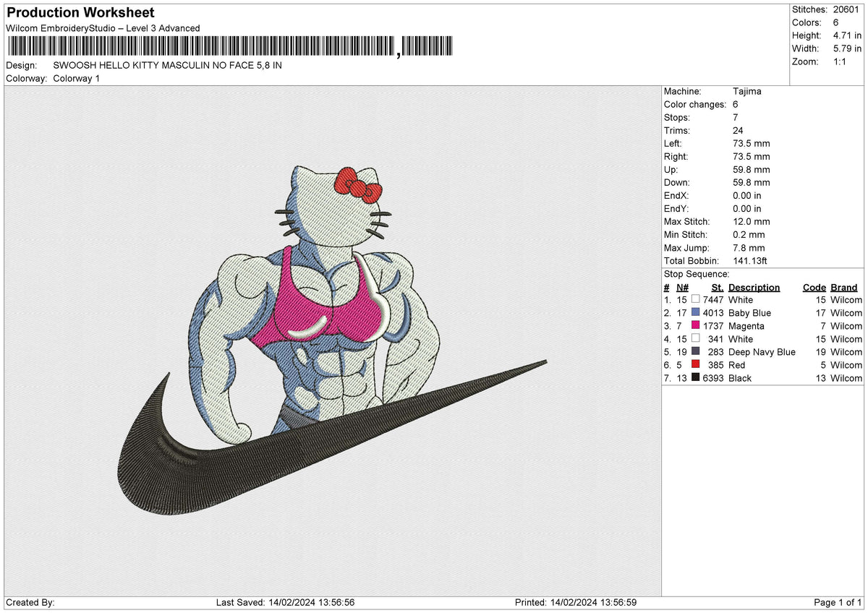Click the "Page 1 of 1" indicator
Viewport: 868px width, 613px height.
838,602
